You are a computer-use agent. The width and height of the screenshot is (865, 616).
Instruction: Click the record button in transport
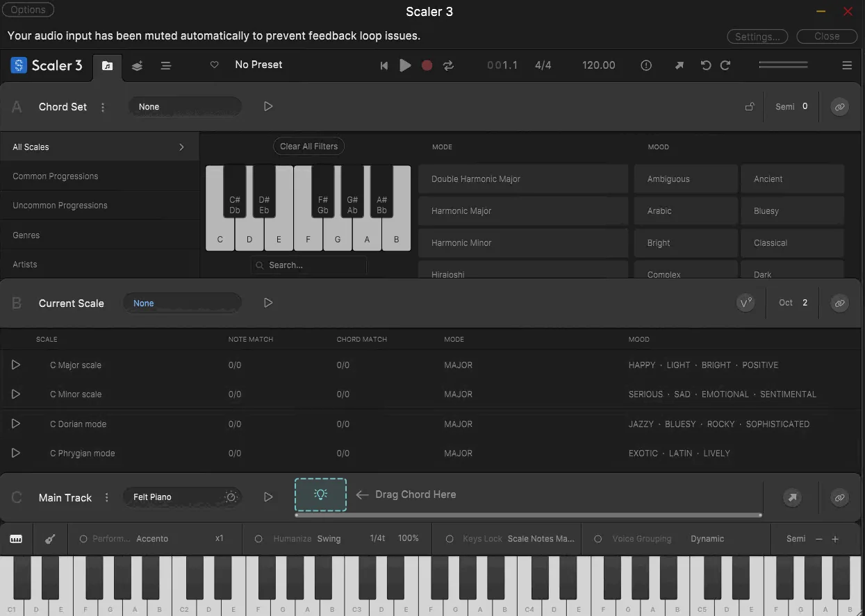427,65
